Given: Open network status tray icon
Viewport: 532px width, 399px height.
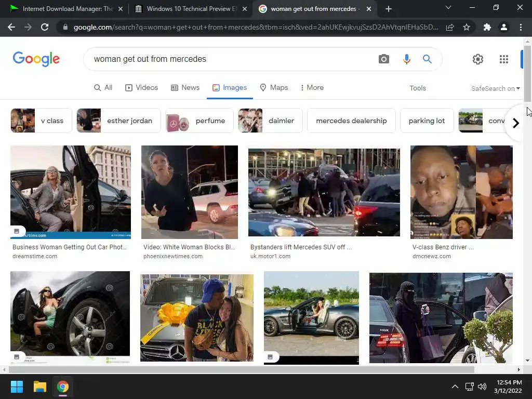Looking at the screenshot, I should pyautogui.click(x=469, y=387).
